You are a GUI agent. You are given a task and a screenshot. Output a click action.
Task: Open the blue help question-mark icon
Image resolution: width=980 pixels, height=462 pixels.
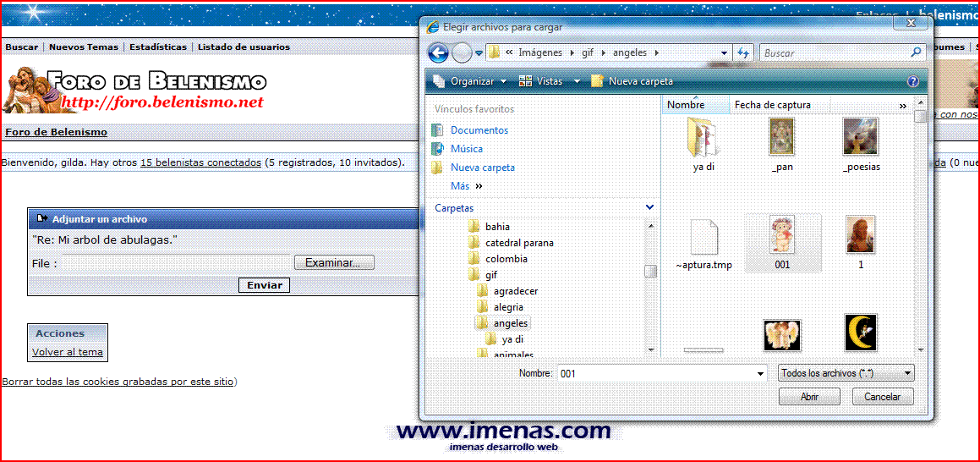(x=912, y=81)
